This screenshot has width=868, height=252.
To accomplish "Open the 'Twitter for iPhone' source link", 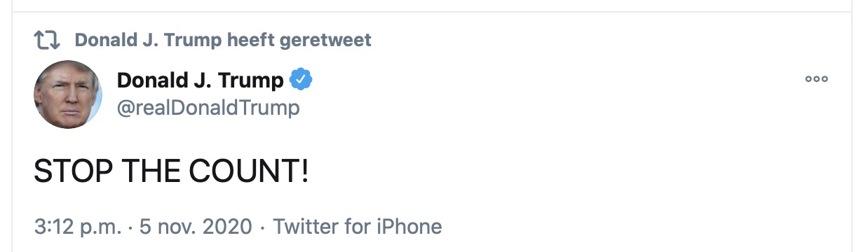I will pos(358,227).
